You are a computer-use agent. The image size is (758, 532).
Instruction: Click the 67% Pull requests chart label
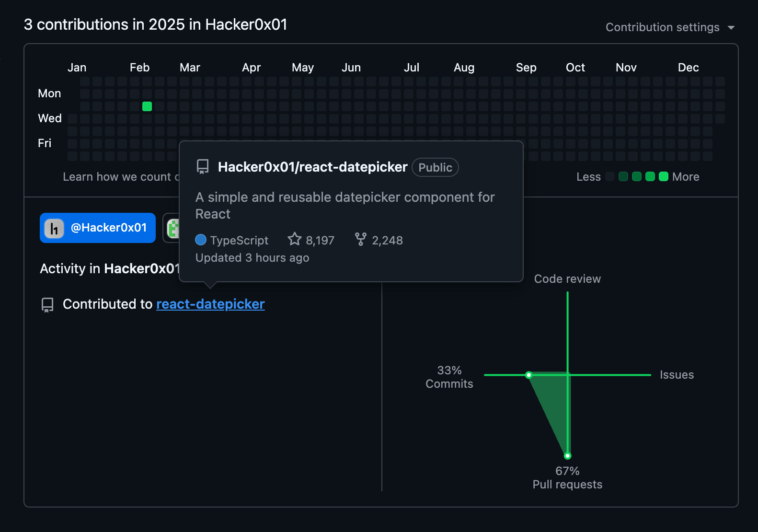coord(567,478)
